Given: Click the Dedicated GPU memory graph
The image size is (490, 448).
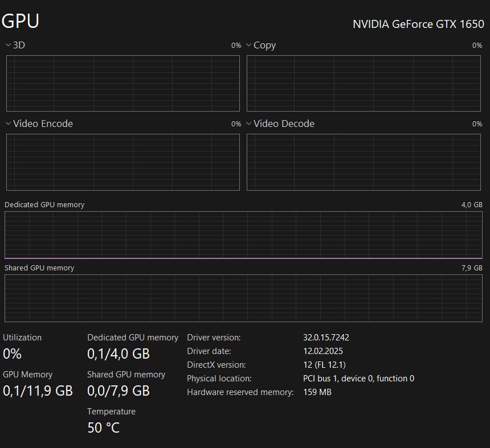Looking at the screenshot, I should [244, 235].
